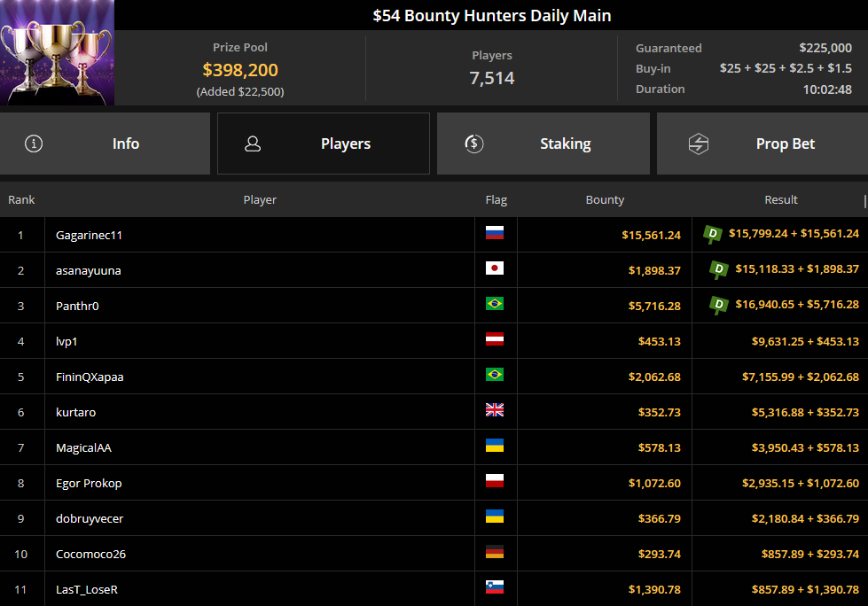Click the $225,000 guaranteed value
This screenshot has width=868, height=606.
[825, 48]
